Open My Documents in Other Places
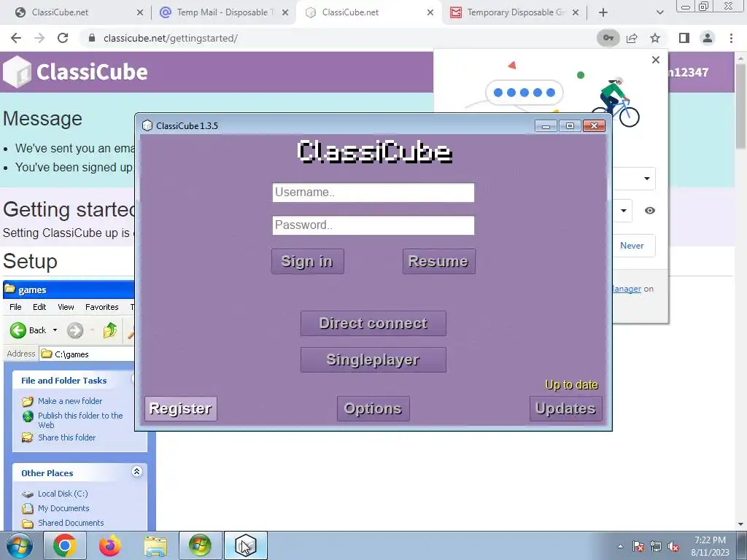Screen dimensions: 747x560 (63, 508)
